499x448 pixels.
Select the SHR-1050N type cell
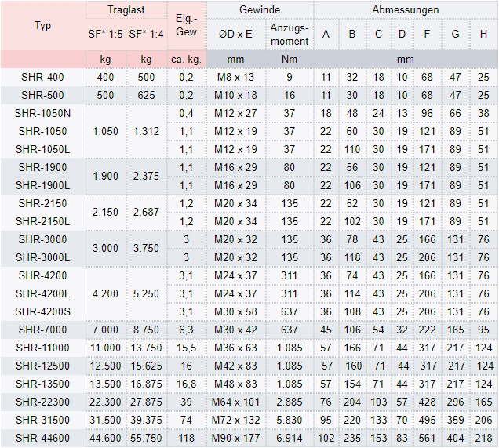click(43, 113)
